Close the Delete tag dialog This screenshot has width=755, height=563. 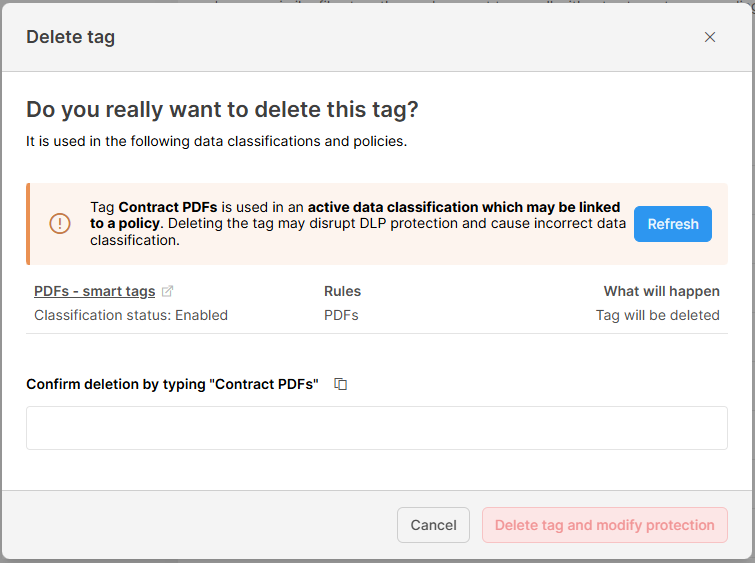[x=710, y=37]
